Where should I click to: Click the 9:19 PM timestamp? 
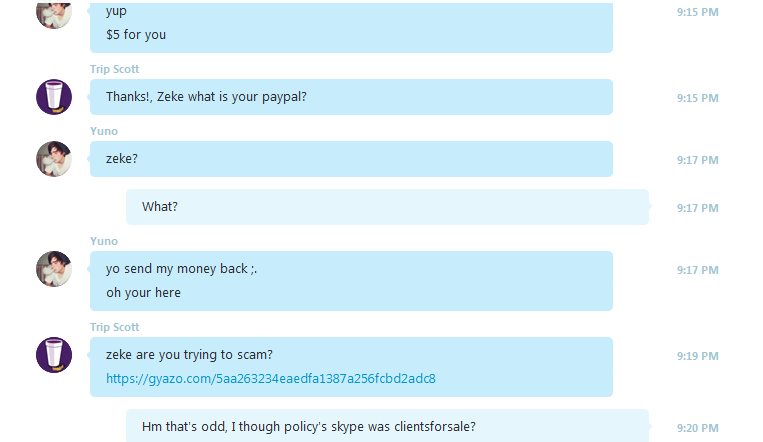[x=697, y=356]
